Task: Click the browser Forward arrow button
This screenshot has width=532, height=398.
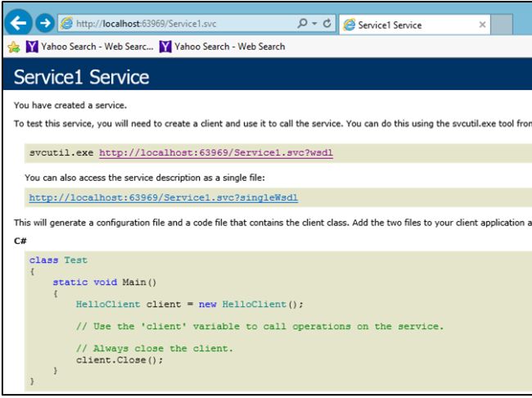Action: (45, 23)
